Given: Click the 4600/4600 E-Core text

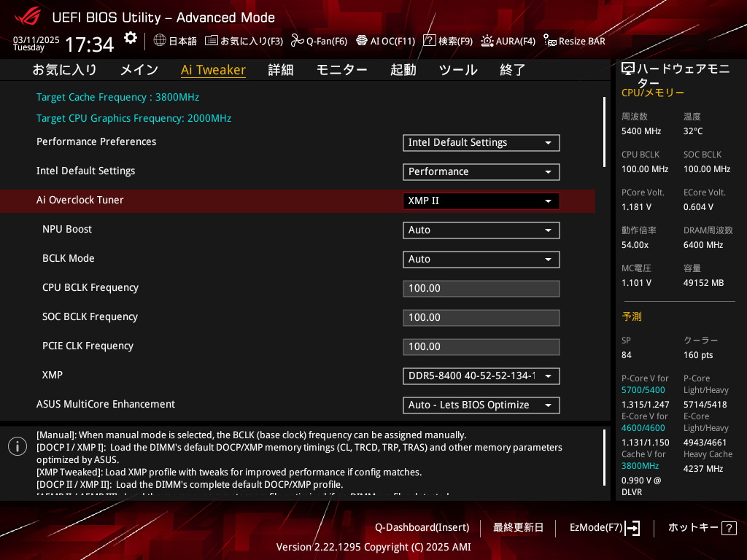Looking at the screenshot, I should [x=643, y=428].
